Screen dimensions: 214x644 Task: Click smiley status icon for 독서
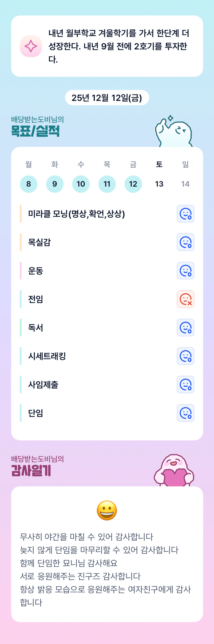185,328
